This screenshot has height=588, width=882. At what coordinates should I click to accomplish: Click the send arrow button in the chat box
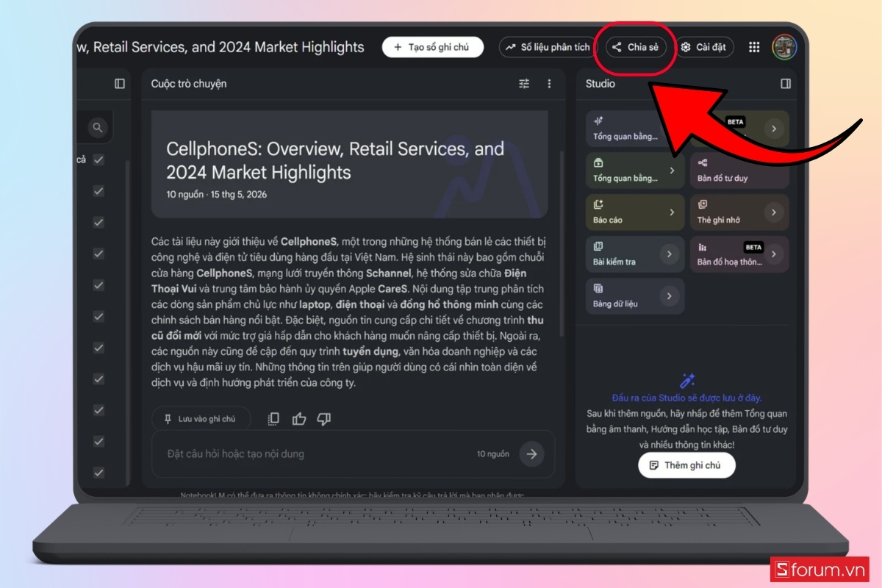click(532, 454)
